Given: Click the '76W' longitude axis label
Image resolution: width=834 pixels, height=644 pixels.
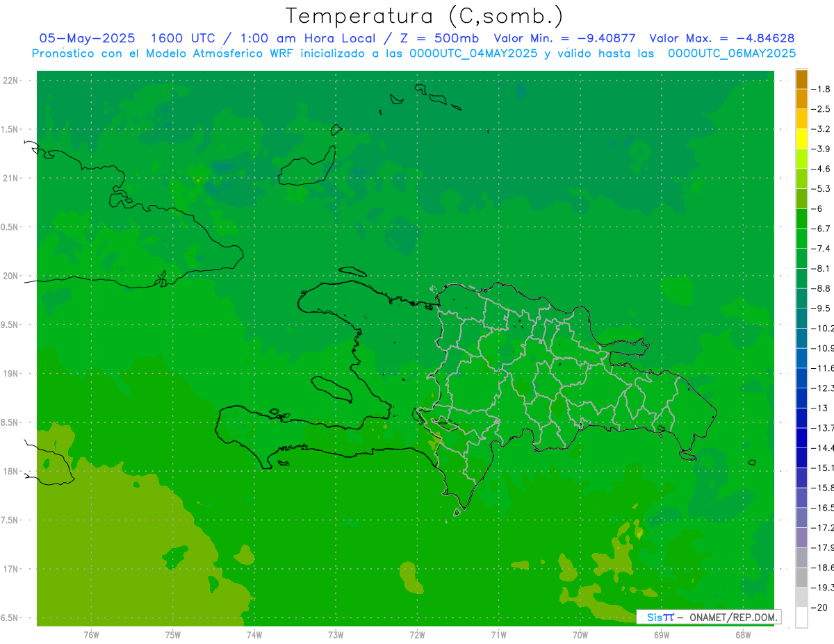Looking at the screenshot, I should 91,634.
